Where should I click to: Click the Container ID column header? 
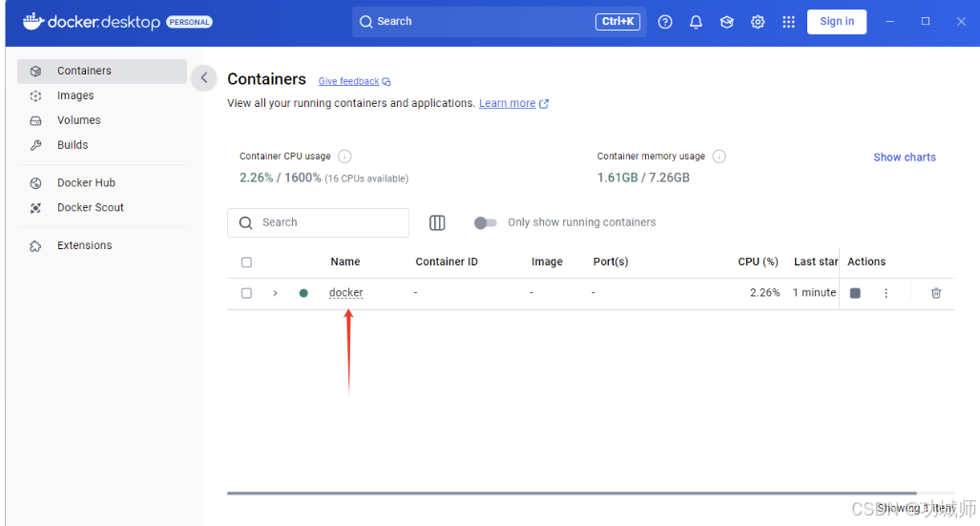(x=447, y=262)
